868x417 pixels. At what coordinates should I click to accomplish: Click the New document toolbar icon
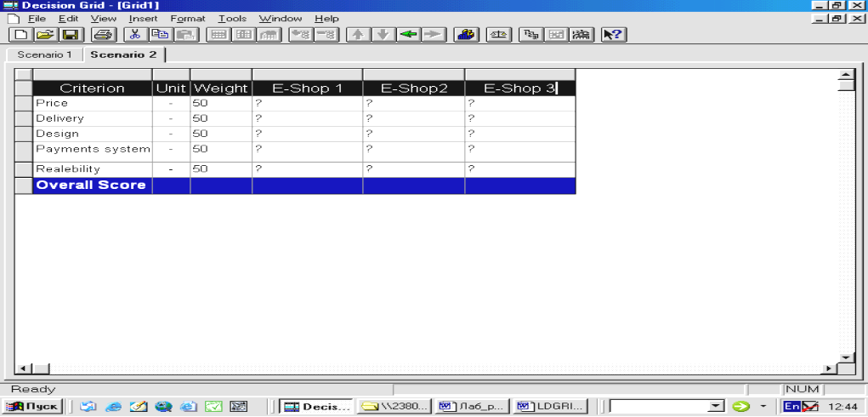coord(21,35)
